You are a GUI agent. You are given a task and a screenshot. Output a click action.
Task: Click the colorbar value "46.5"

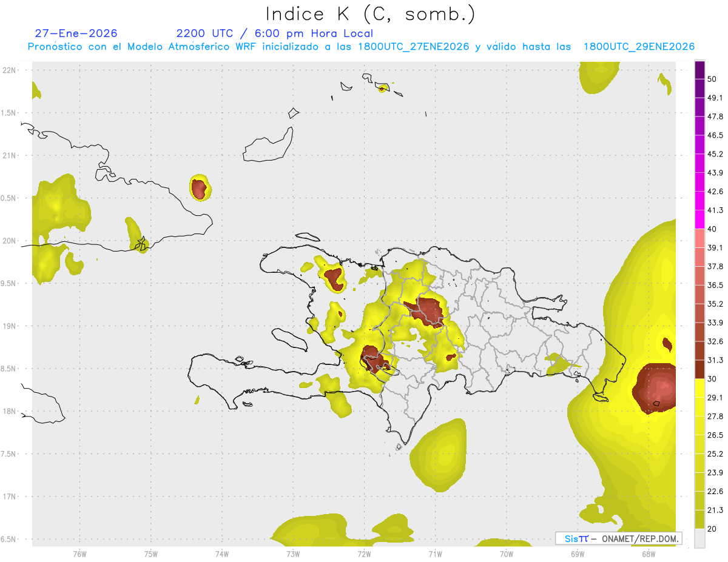tap(715, 135)
